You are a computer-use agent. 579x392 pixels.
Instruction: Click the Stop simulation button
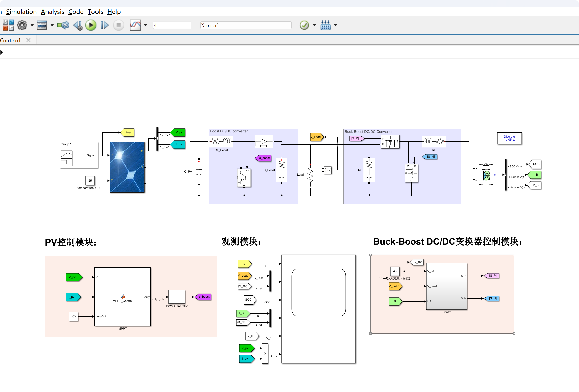119,25
